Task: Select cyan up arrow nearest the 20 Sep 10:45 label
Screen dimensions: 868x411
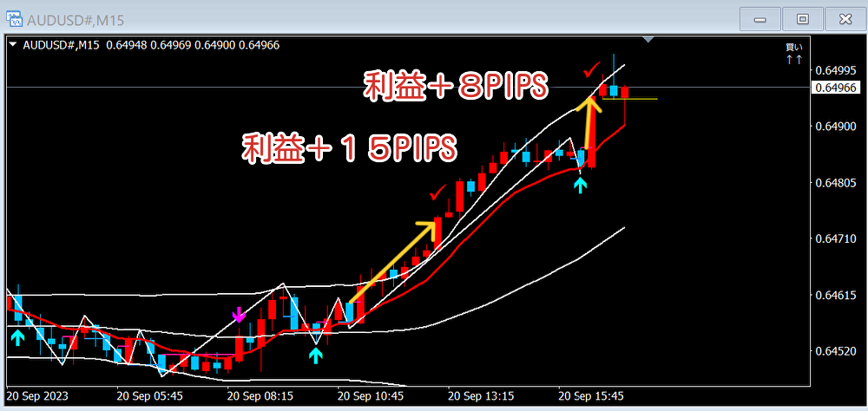Action: (316, 356)
